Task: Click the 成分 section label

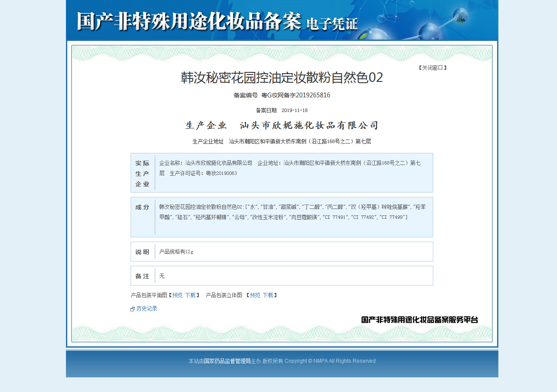Action: tap(142, 207)
